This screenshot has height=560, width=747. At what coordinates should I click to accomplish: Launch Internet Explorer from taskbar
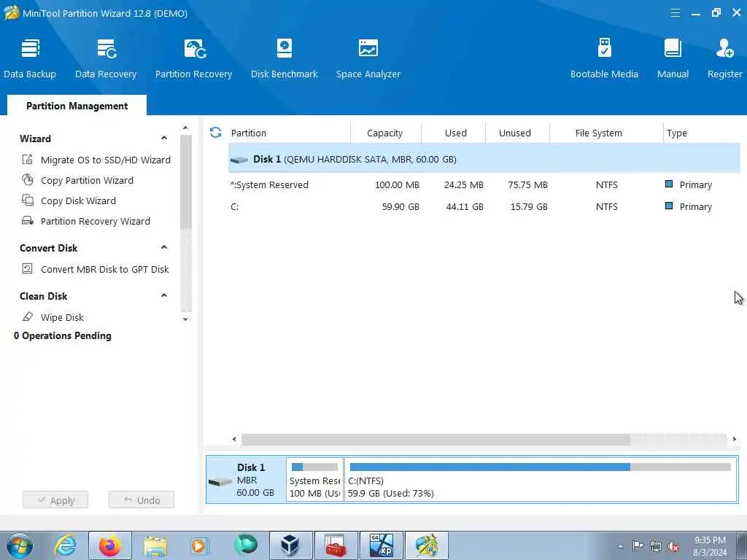[65, 545]
